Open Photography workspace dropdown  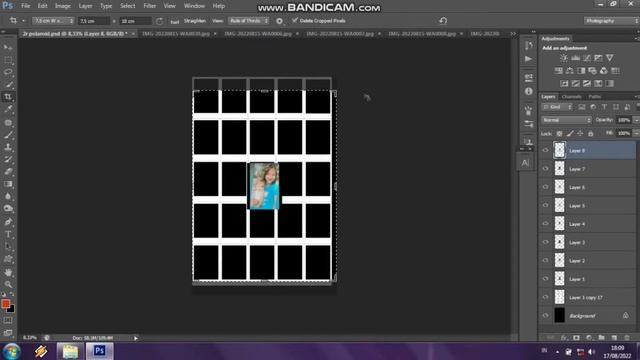coord(611,20)
